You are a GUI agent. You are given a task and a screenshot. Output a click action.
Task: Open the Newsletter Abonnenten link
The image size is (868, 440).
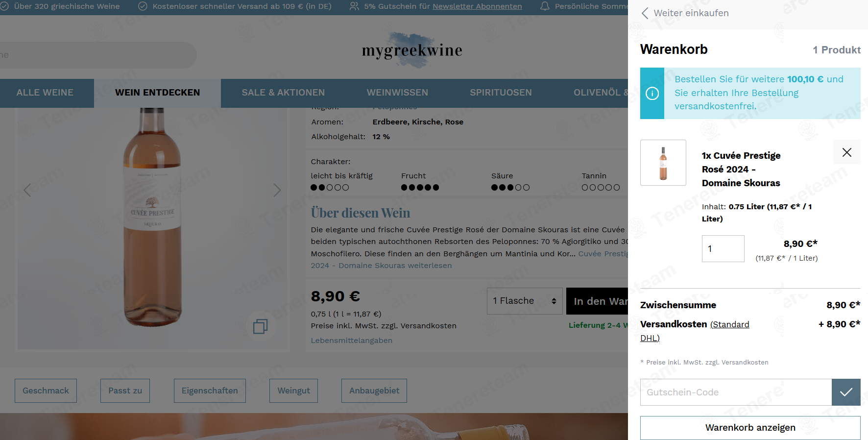click(477, 6)
